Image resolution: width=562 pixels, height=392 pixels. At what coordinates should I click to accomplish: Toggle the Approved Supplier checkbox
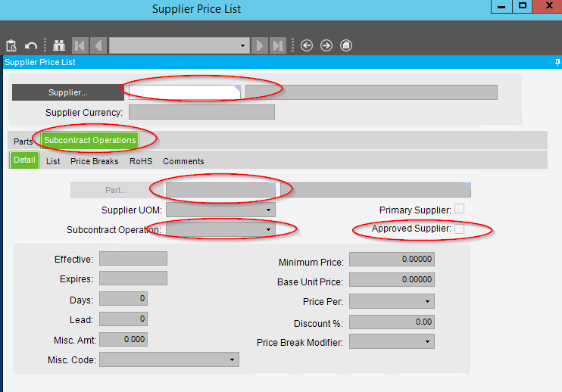tap(459, 229)
